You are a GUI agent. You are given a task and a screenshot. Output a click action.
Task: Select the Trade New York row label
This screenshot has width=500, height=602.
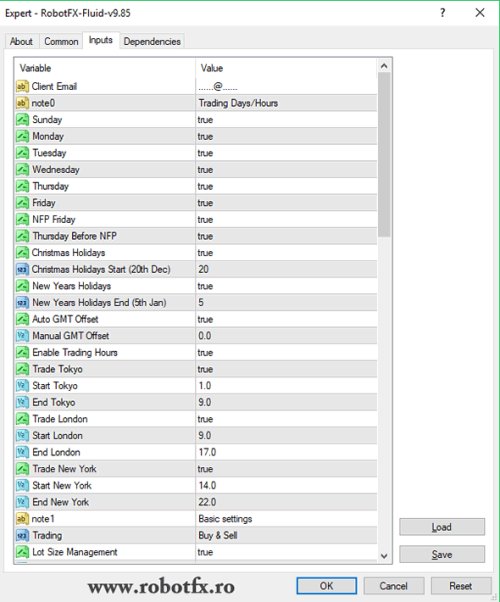64,469
